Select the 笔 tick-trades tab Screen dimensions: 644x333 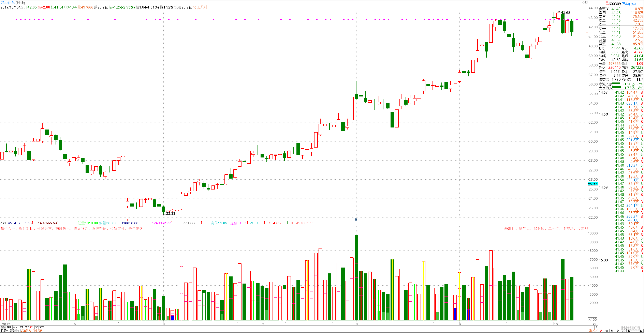[x=601, y=331]
